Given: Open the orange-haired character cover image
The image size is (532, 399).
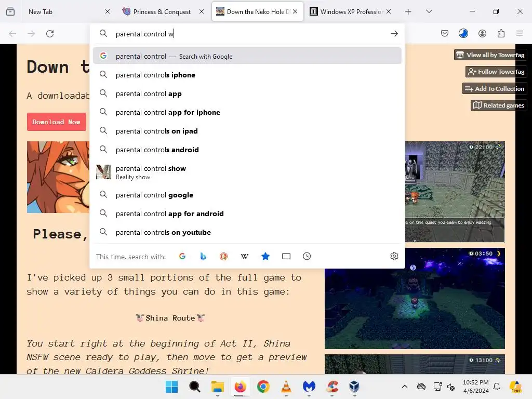Looking at the screenshot, I should 58,177.
